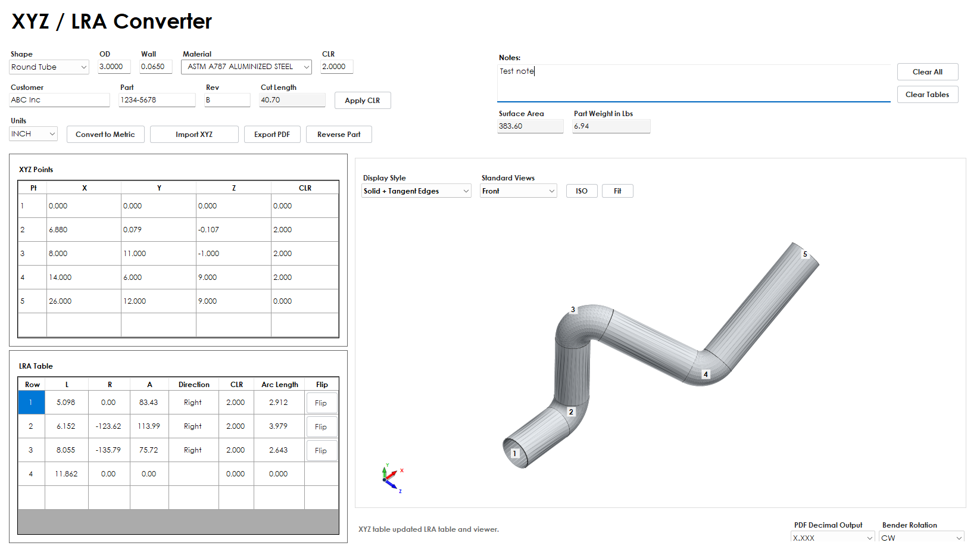
Task: Select angle cell 75.72 in LRA table
Action: (149, 450)
